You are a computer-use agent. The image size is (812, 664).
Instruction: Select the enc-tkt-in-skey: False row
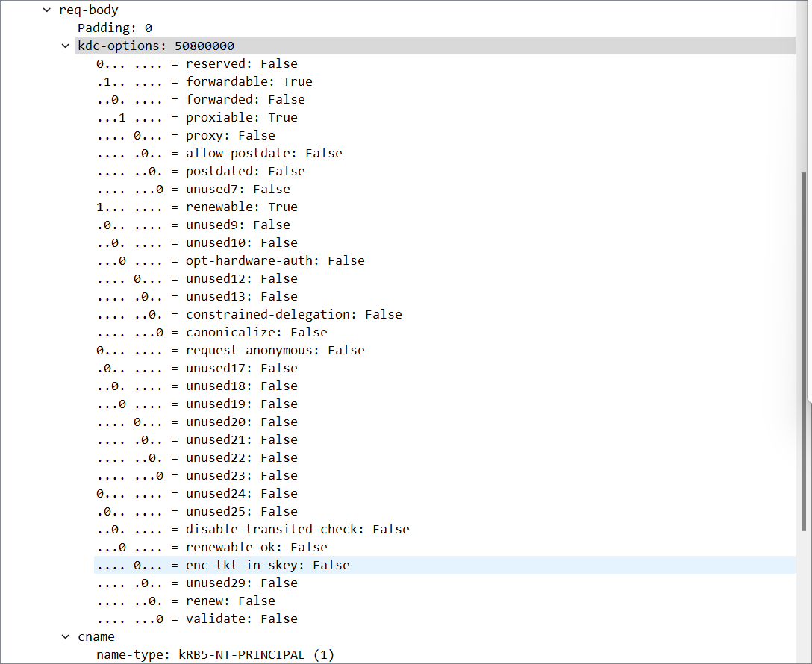pos(222,566)
